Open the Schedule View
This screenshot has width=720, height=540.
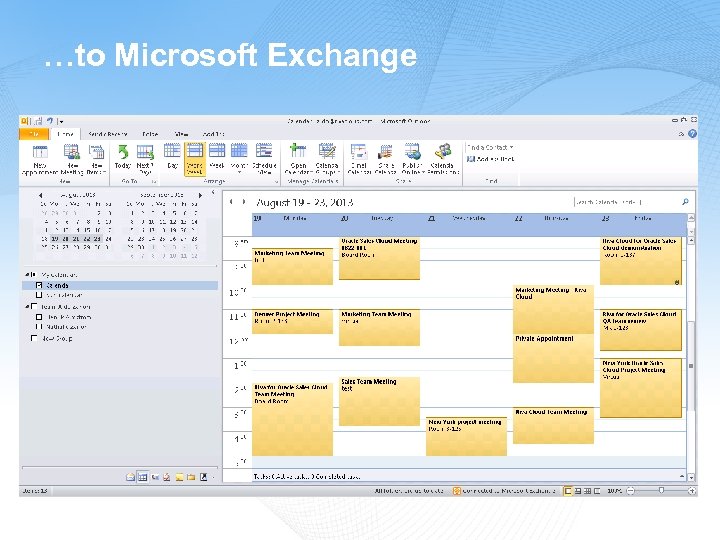[264, 159]
